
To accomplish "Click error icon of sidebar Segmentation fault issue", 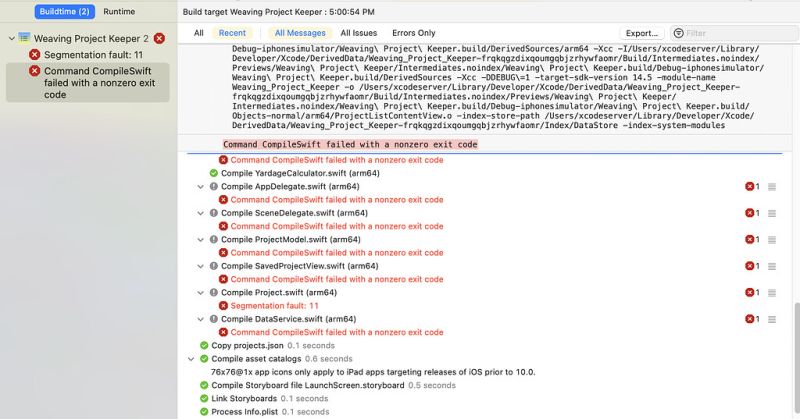I will click(x=35, y=55).
